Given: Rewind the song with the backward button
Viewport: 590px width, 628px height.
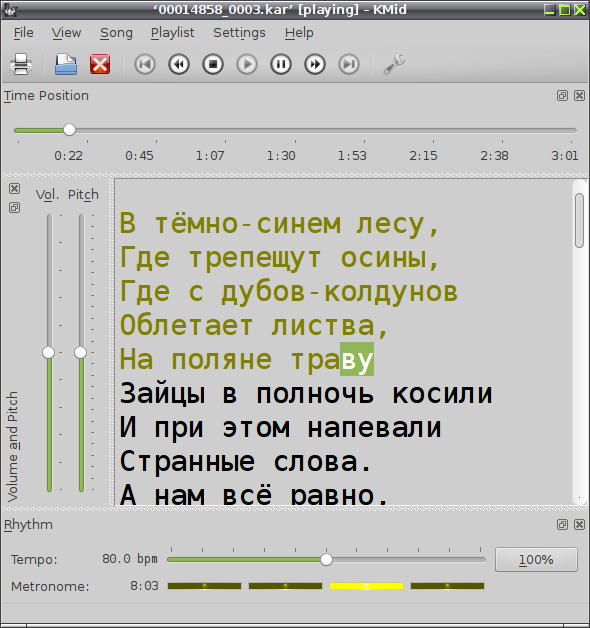Looking at the screenshot, I should pyautogui.click(x=179, y=64).
